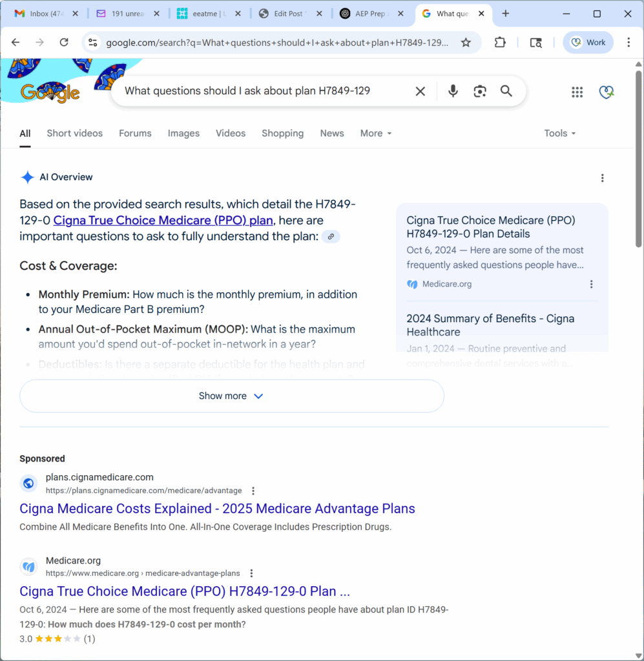Screen dimensions: 644x661
Task: Expand the Tools dropdown
Action: pyautogui.click(x=559, y=133)
